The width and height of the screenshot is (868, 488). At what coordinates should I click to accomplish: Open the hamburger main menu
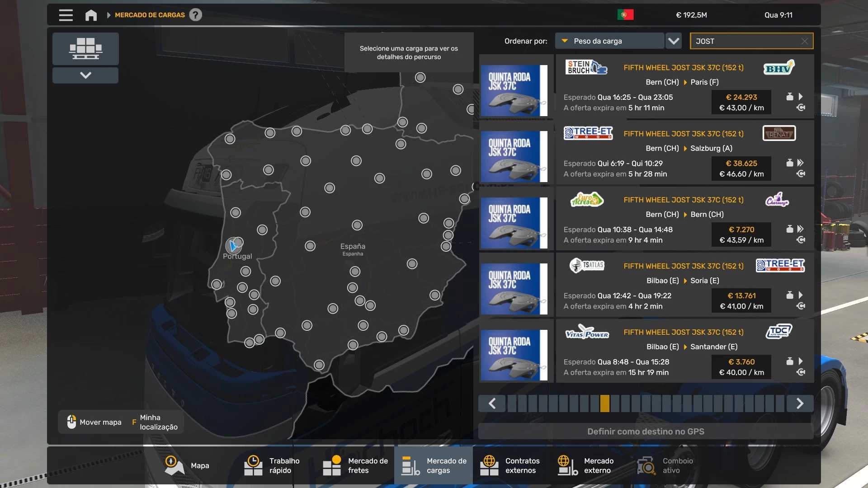(66, 15)
